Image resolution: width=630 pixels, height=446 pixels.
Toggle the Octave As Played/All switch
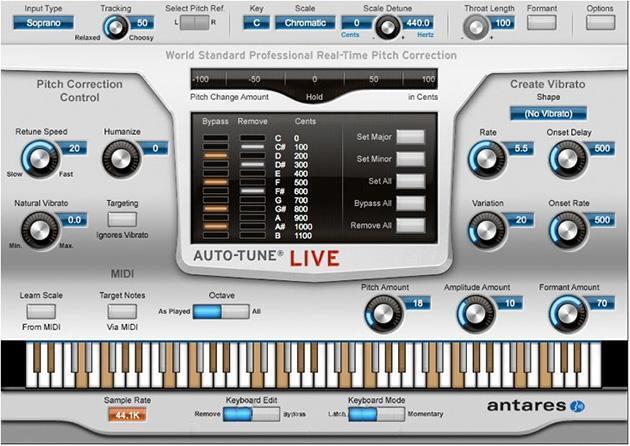220,312
